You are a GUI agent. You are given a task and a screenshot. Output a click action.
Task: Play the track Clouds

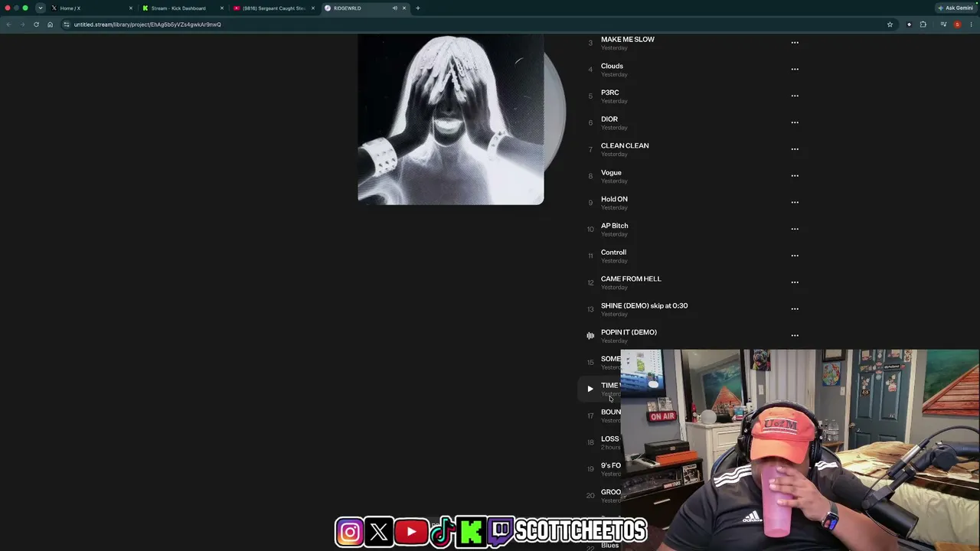click(612, 66)
